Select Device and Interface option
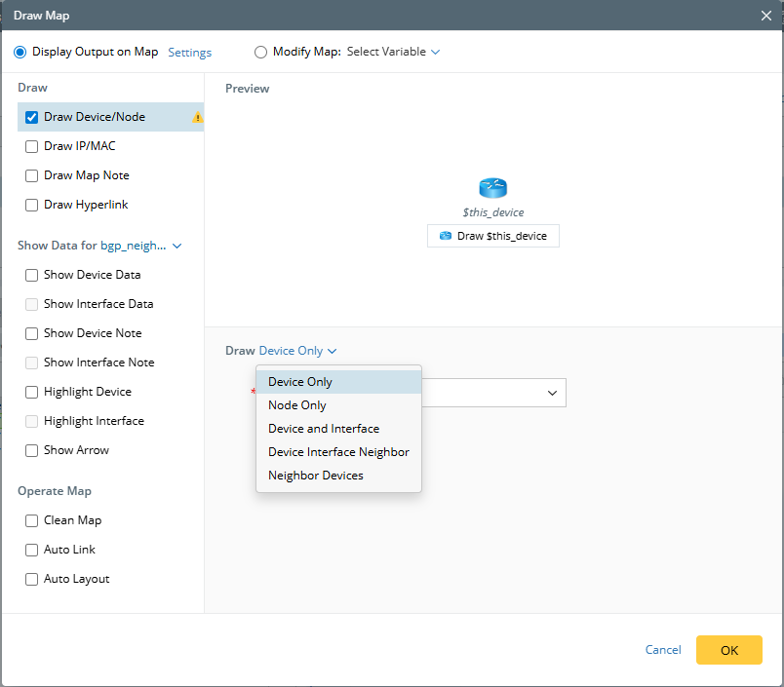Viewport: 784px width, 687px height. (324, 429)
